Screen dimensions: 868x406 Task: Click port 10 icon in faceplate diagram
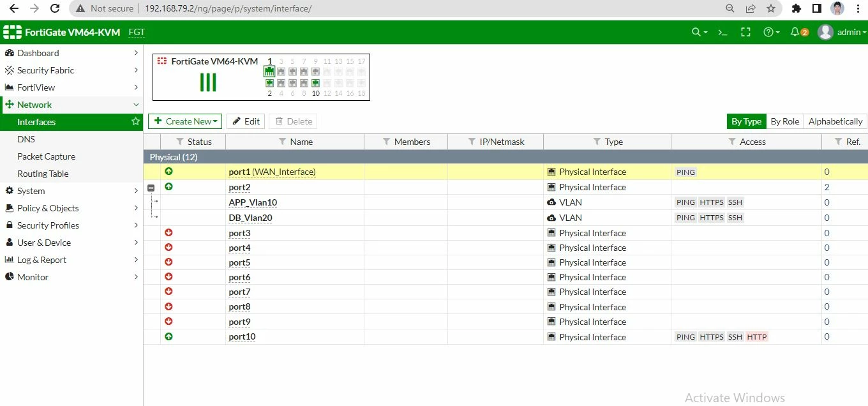[315, 83]
